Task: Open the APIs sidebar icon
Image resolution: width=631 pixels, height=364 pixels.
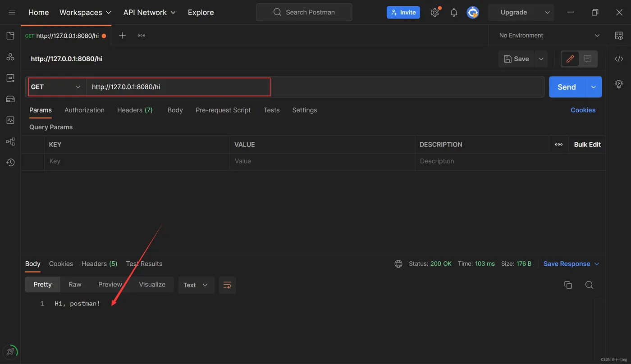Action: [x=10, y=57]
